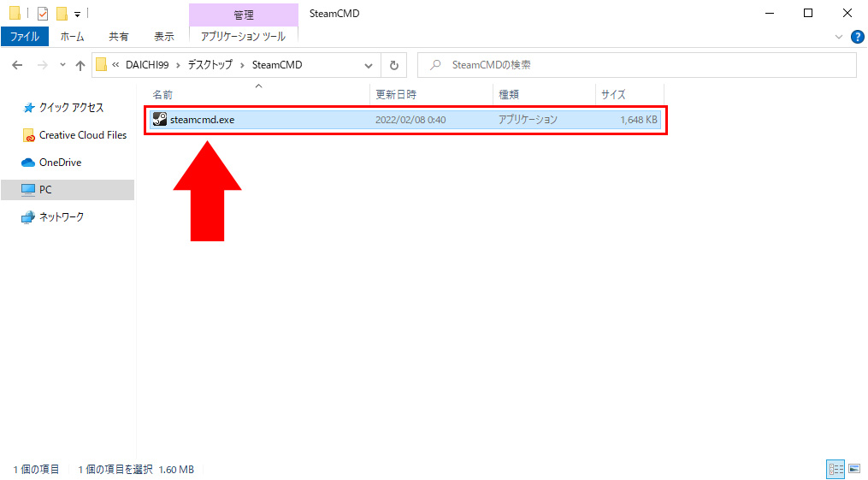Click SteamCMD in the address path

click(277, 65)
